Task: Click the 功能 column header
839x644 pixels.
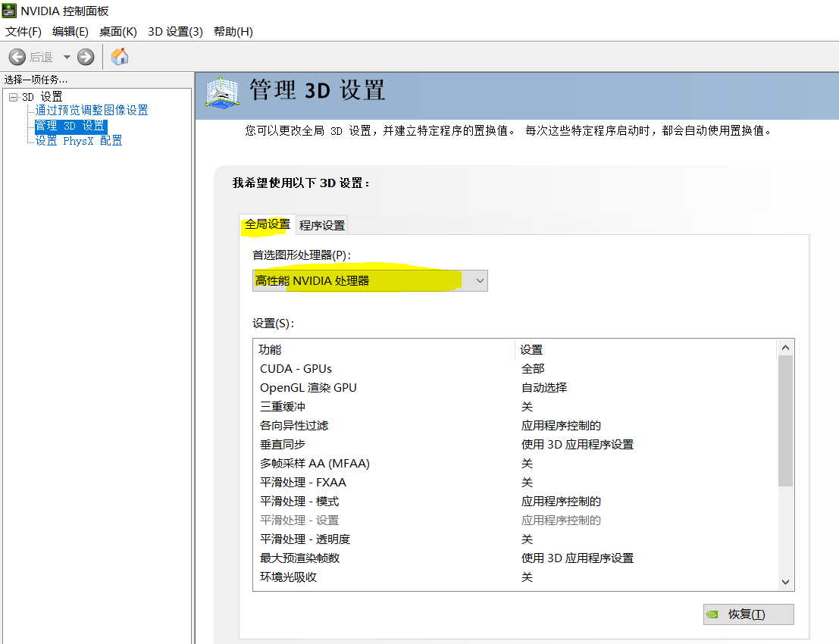Action: point(384,350)
